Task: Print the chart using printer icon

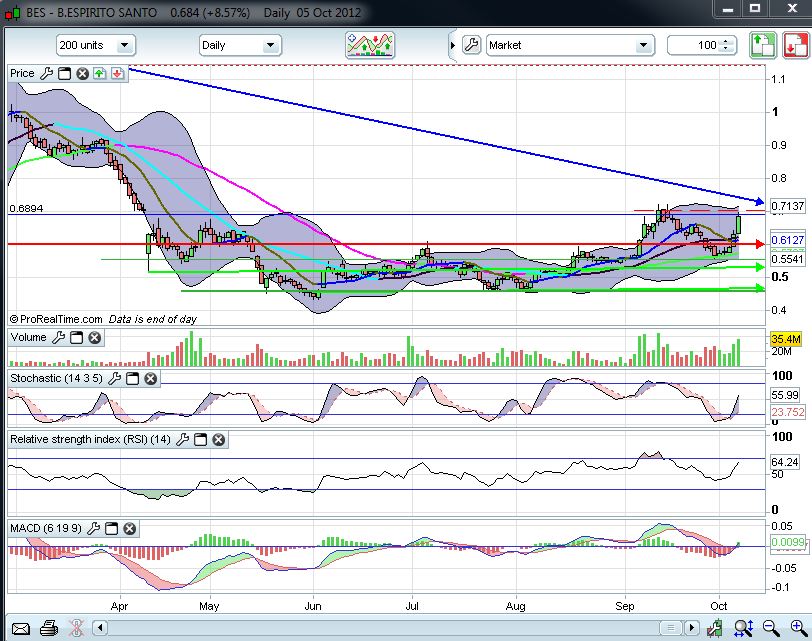Action: coord(47,628)
